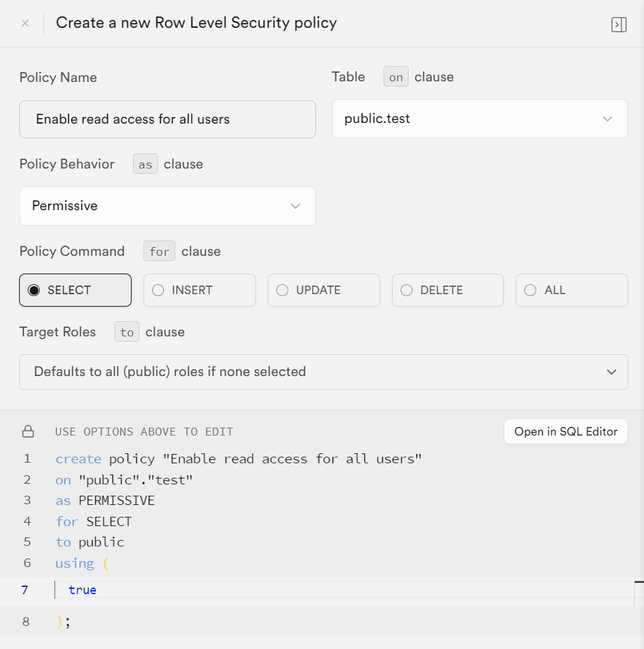Open the Permissive behavior dropdown

pos(167,206)
